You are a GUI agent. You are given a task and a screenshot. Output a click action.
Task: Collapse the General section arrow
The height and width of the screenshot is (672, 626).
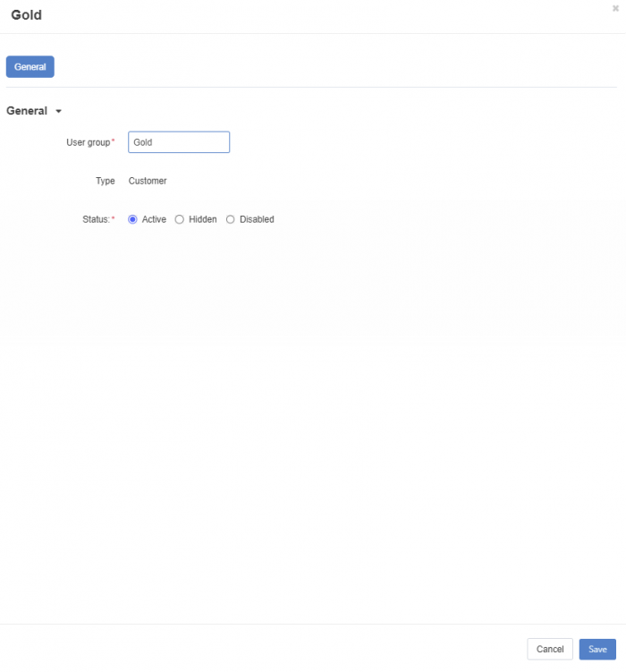59,112
